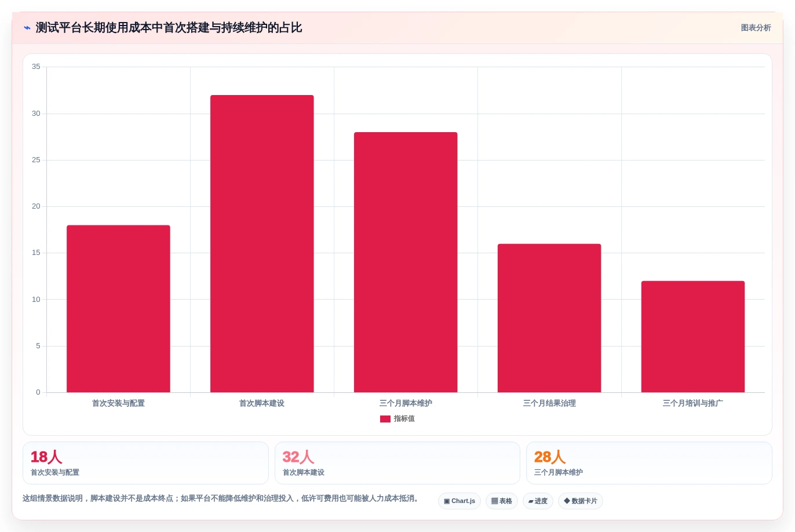This screenshot has height=532, width=795.
Task: Click the lightning icon beside the title
Action: click(x=27, y=28)
